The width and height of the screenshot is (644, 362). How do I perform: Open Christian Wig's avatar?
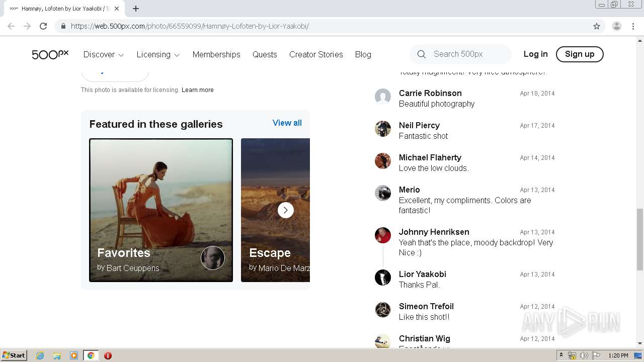[x=383, y=341]
